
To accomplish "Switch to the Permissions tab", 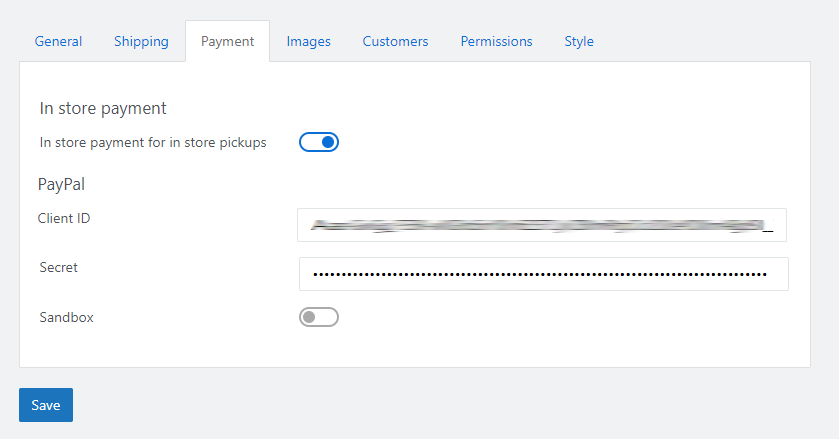I will click(x=496, y=41).
